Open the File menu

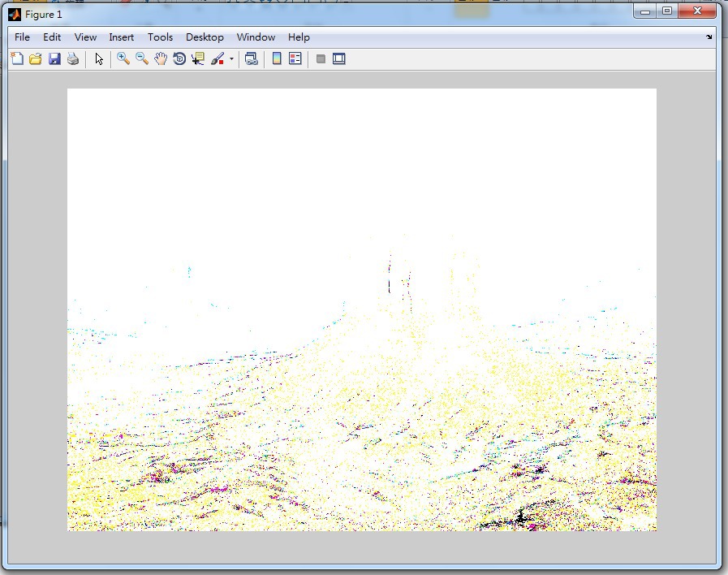[x=22, y=37]
